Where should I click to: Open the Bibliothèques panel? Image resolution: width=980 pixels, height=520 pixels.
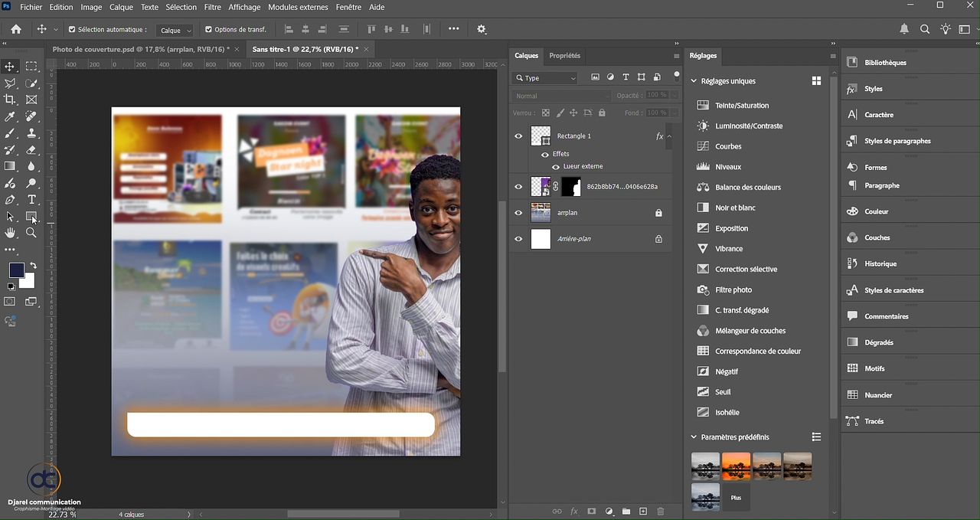tap(884, 63)
